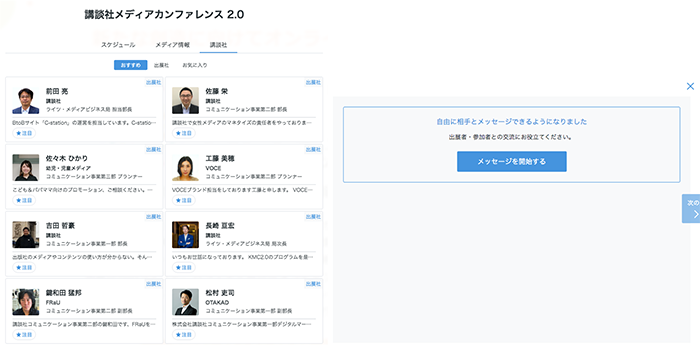Viewport: 700px width, 364px height.
Task: Open 佐々木 ひかり's profile photo
Action: coord(25,167)
